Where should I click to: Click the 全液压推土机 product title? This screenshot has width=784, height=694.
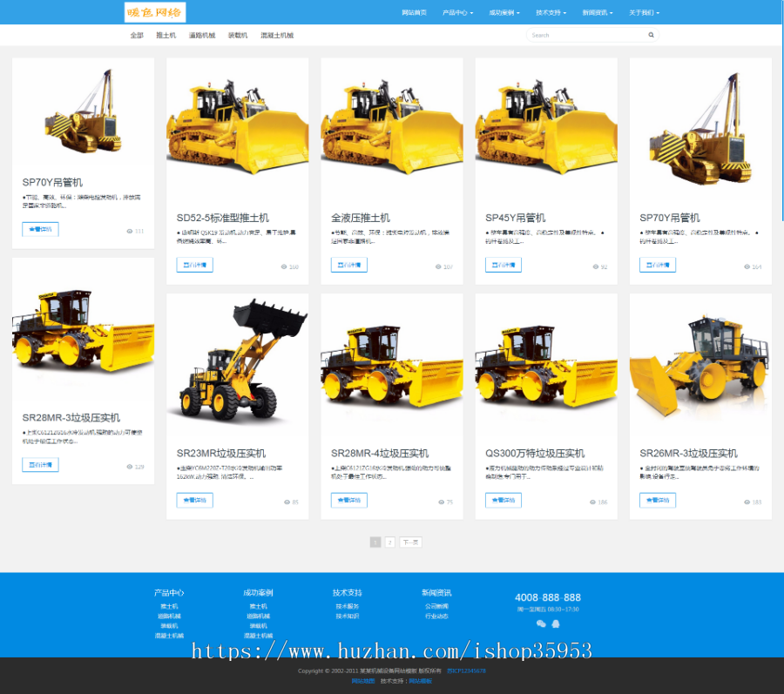(x=361, y=218)
